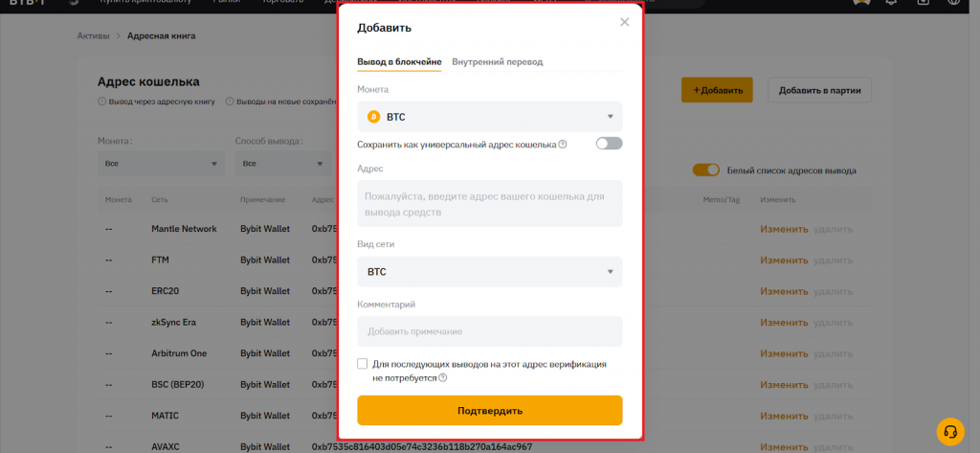This screenshot has width=980, height=453.
Task: Click the Подтвердить button
Action: pyautogui.click(x=490, y=411)
